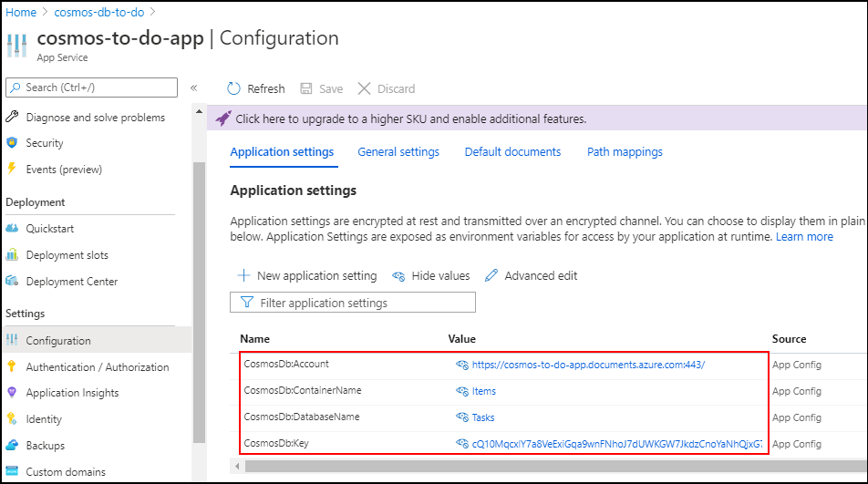The image size is (868, 484).
Task: Click the Filter application settings field
Action: [353, 303]
